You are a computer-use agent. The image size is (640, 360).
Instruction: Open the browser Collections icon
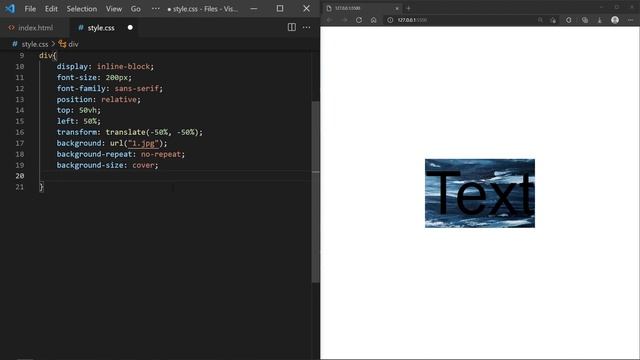585,20
